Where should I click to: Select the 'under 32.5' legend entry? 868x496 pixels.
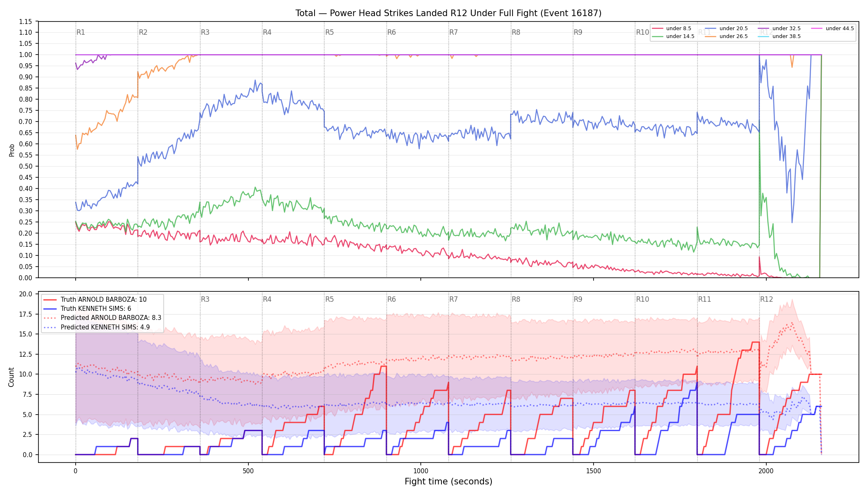pyautogui.click(x=780, y=29)
